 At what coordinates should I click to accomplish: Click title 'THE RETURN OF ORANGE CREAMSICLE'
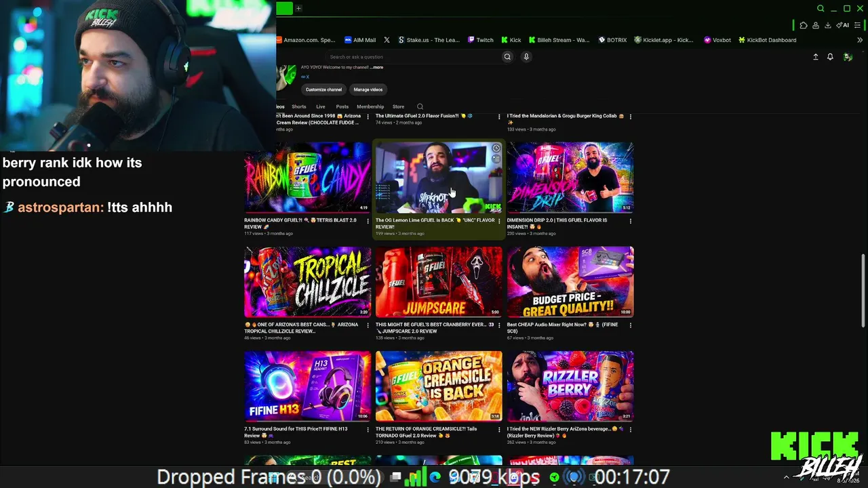(427, 432)
